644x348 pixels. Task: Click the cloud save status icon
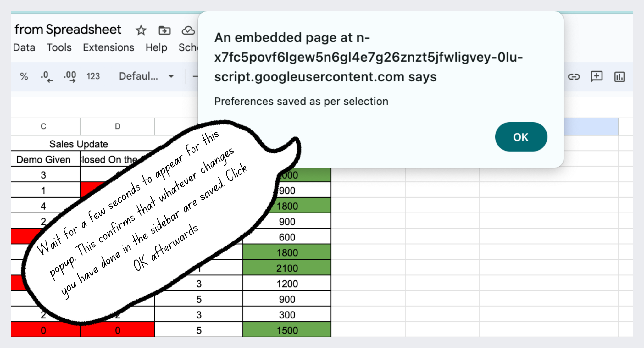pyautogui.click(x=188, y=30)
